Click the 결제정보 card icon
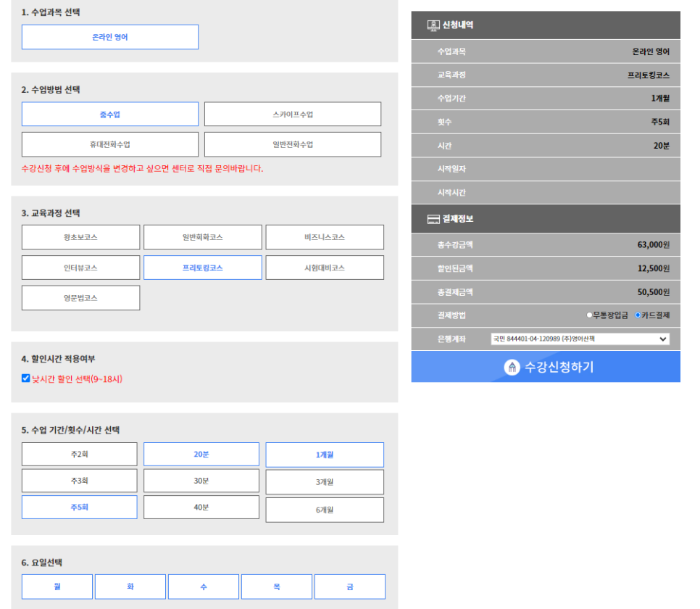 [x=433, y=220]
